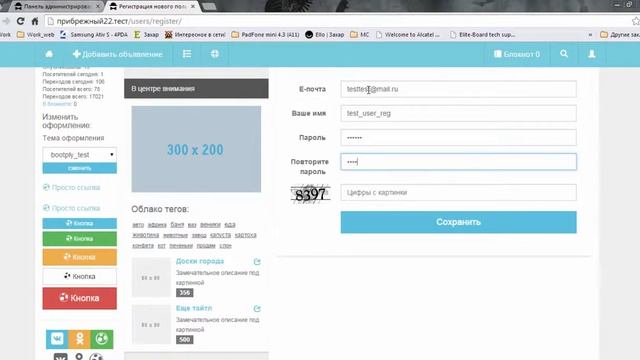Select the капуста tag
The height and width of the screenshot is (360, 640).
tap(220, 235)
